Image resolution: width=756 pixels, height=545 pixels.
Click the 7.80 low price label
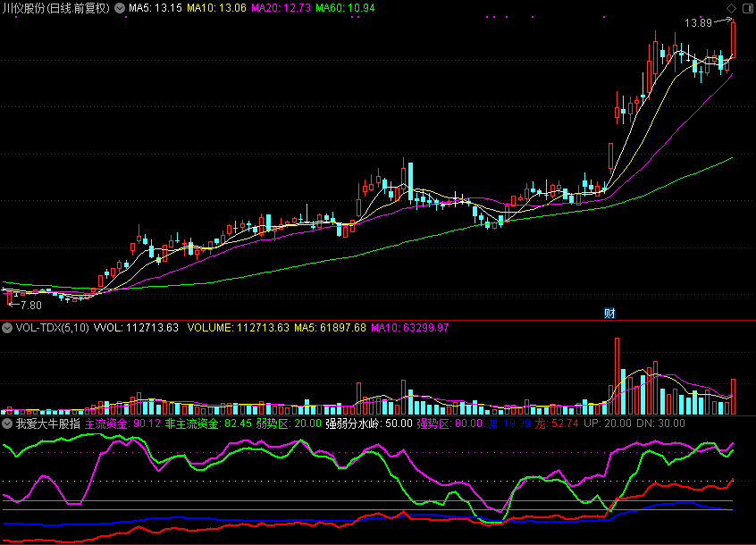click(x=31, y=305)
